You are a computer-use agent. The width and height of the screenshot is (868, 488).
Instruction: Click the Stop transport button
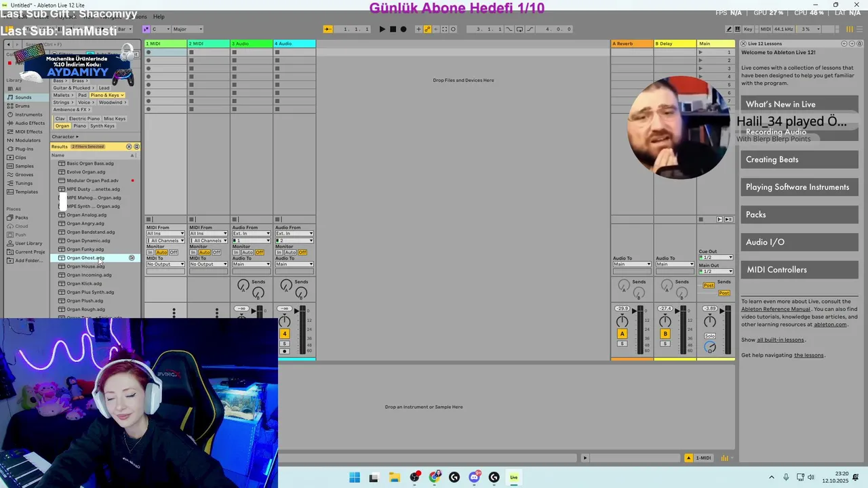393,29
